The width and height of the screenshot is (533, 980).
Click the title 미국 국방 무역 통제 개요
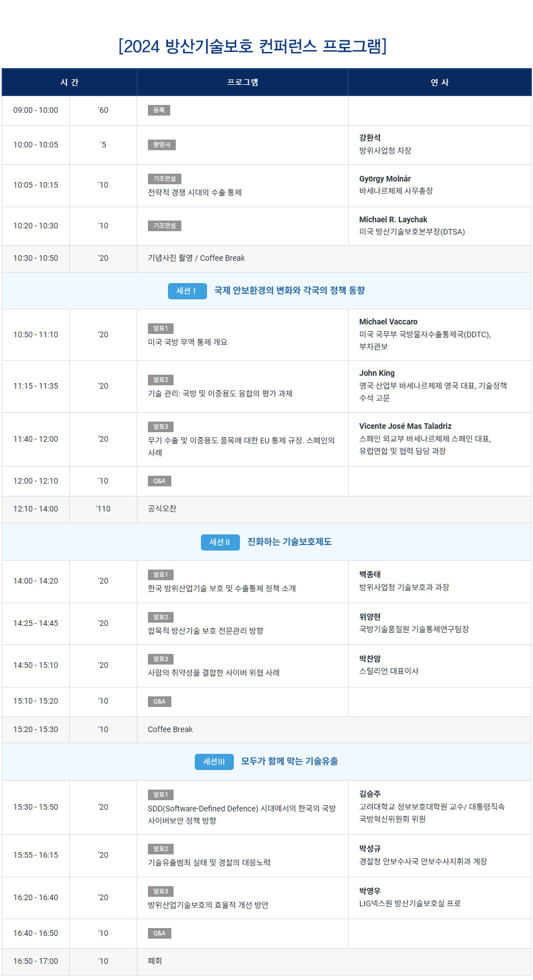click(x=187, y=342)
